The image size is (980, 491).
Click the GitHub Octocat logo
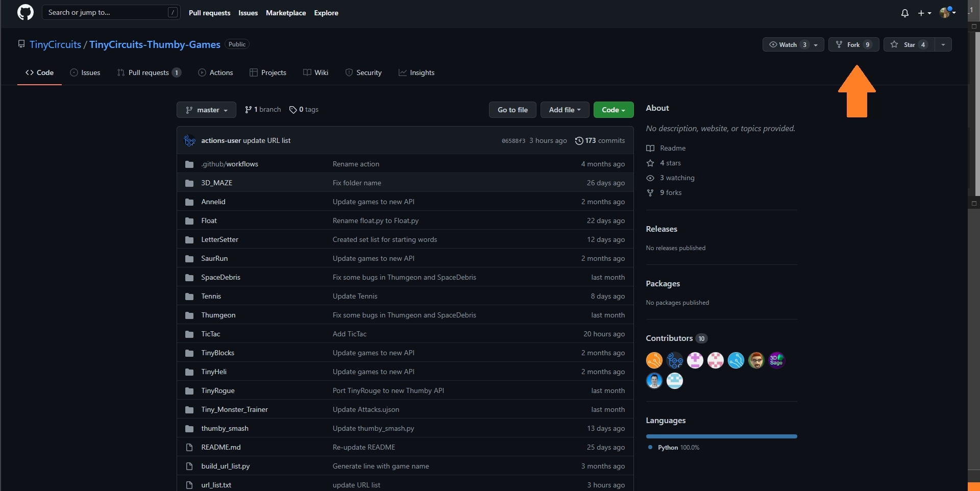coord(25,12)
